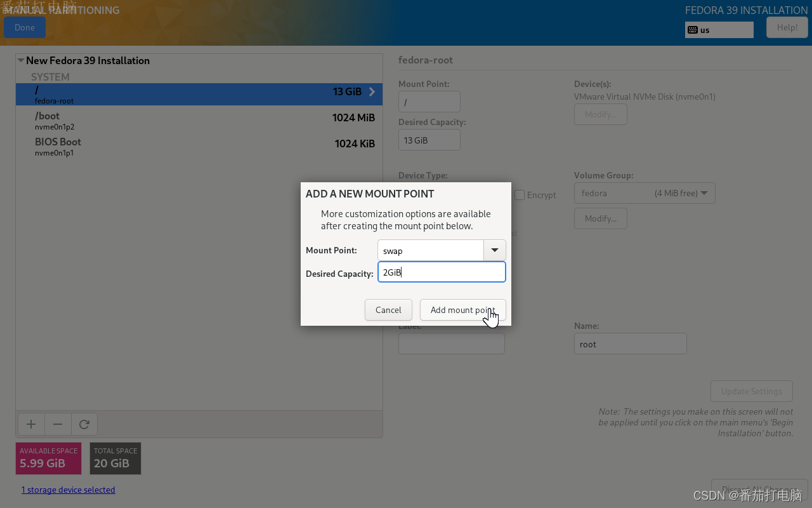
Task: Open the fedora Volume Group dropdown
Action: 645,193
